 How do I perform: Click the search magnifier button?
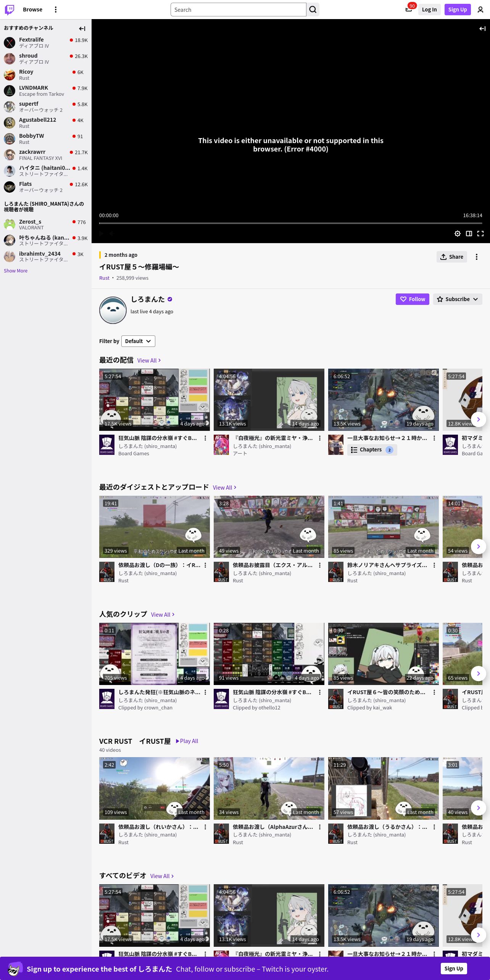tap(313, 10)
